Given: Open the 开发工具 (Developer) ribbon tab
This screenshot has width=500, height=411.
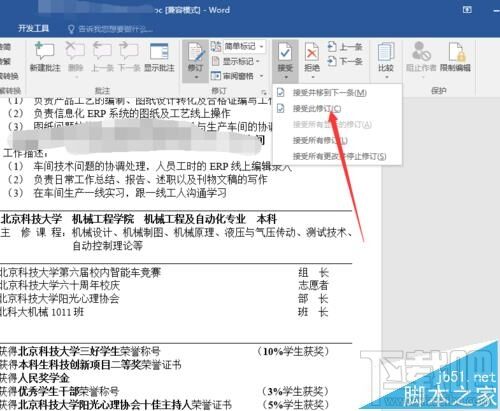Looking at the screenshot, I should (33, 28).
